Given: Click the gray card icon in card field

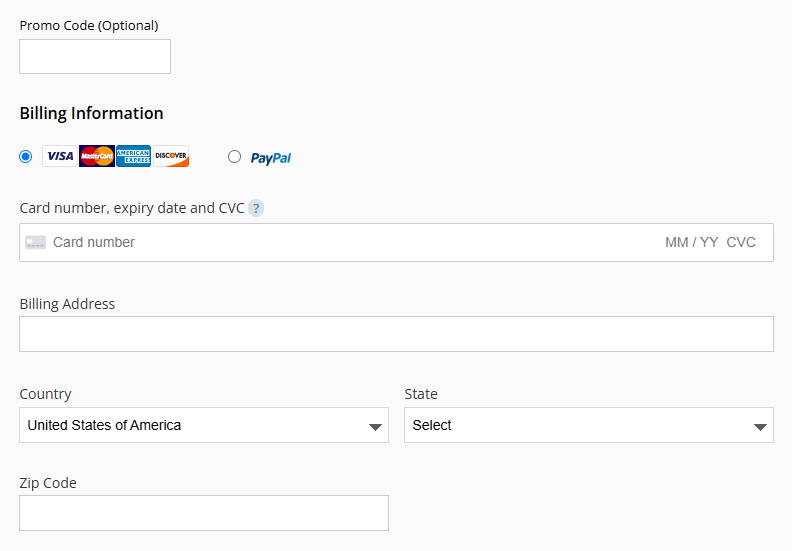Looking at the screenshot, I should 35,242.
